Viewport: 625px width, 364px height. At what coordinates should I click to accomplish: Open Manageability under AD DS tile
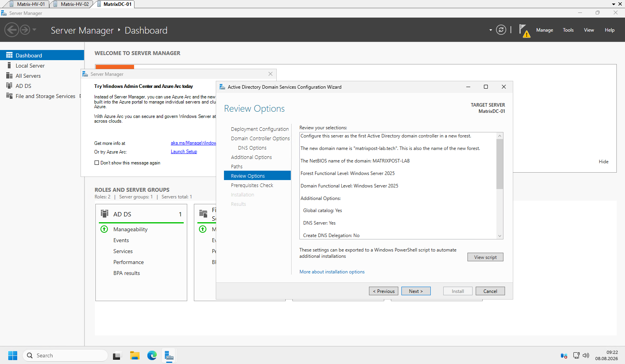131,229
